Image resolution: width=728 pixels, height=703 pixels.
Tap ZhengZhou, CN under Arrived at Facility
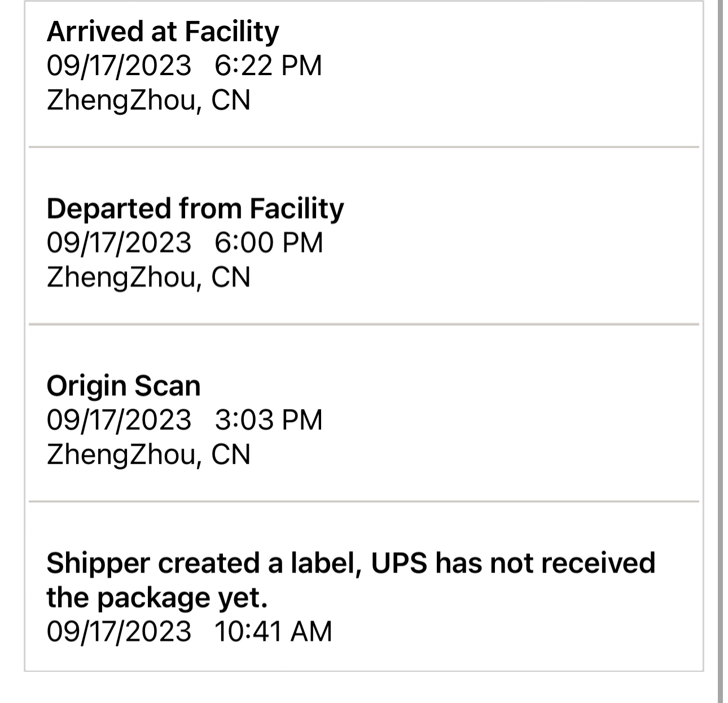point(148,101)
